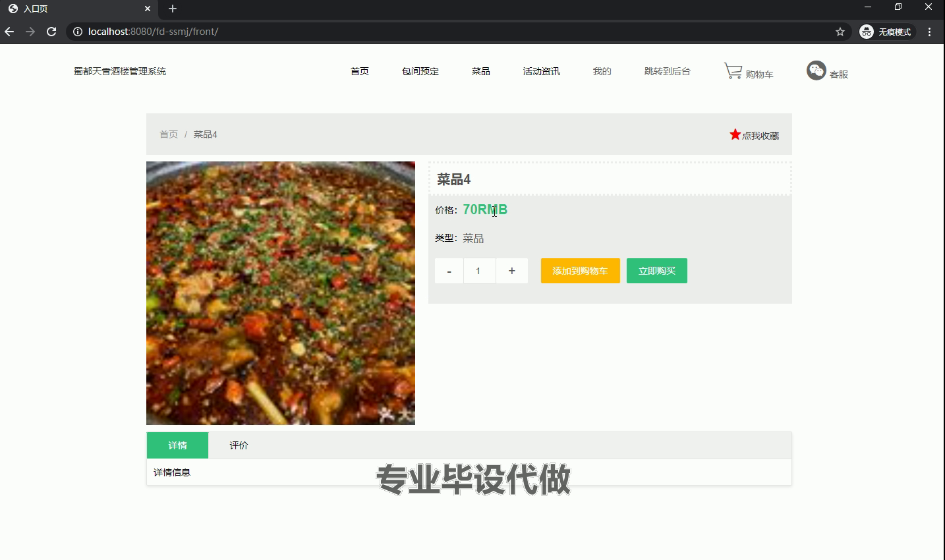Click the 70RMB price text
This screenshot has width=945, height=560.
485,210
